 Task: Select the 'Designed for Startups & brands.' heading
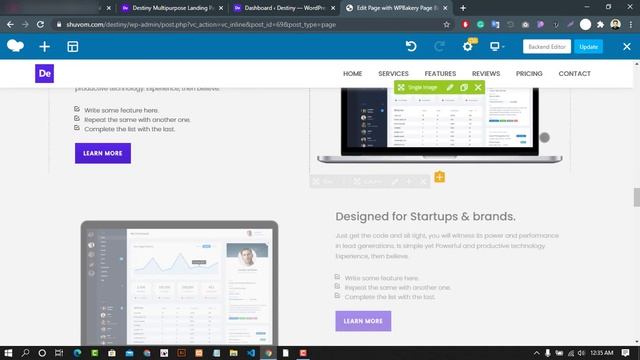click(x=425, y=216)
